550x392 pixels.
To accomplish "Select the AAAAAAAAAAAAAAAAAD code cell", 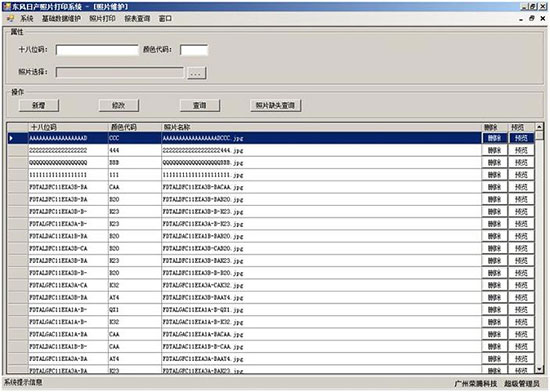I will [x=68, y=138].
